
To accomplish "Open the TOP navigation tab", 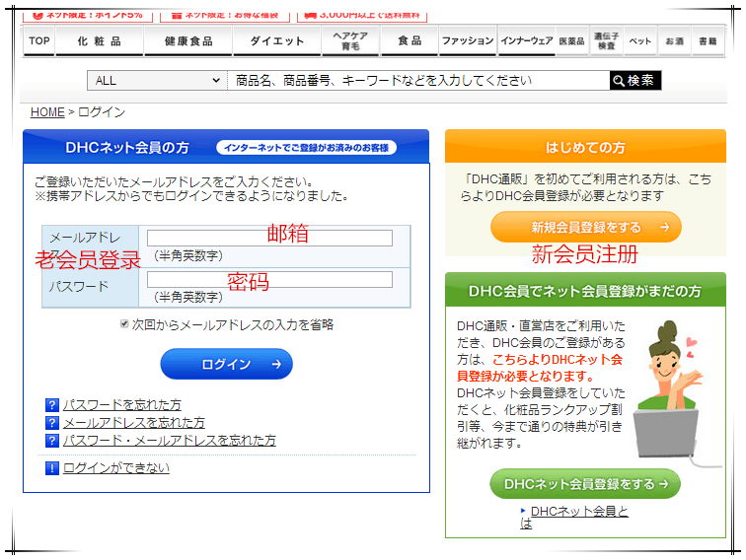I will (39, 41).
